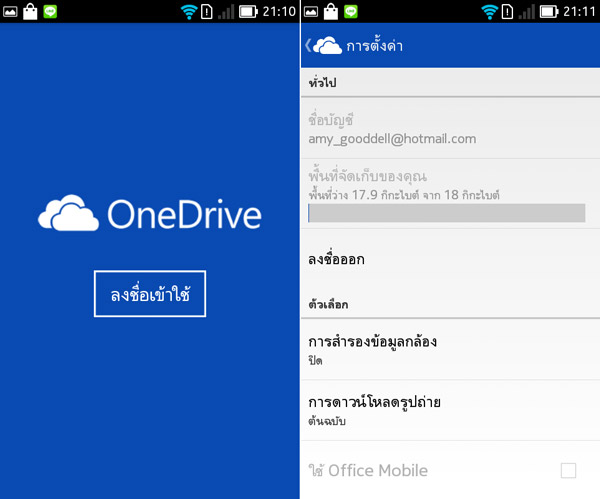Tap the ทั่วไป section header

(x=323, y=82)
